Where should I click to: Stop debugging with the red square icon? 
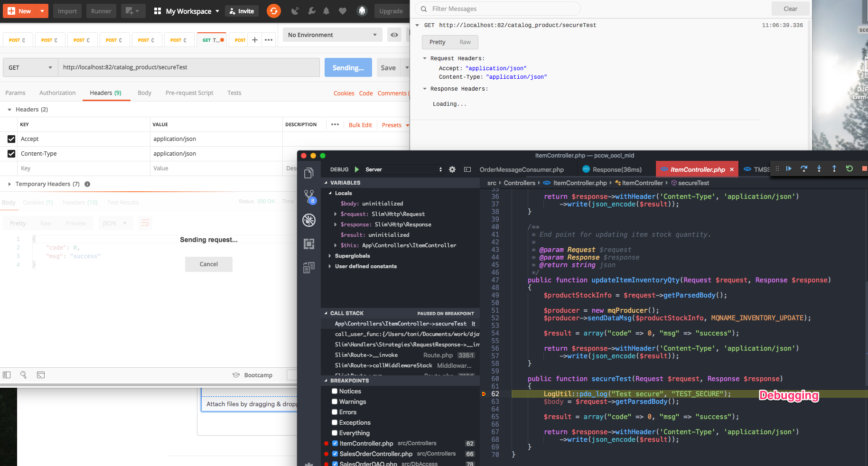coord(864,168)
